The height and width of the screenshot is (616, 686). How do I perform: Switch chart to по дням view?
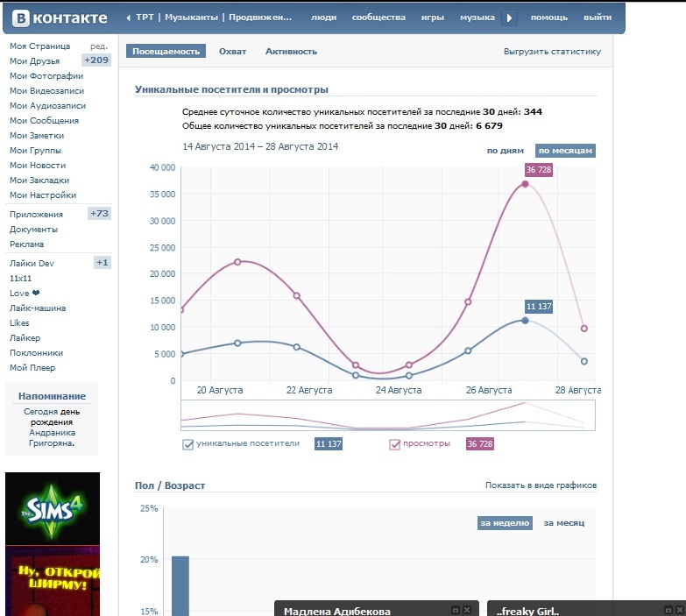pyautogui.click(x=506, y=151)
